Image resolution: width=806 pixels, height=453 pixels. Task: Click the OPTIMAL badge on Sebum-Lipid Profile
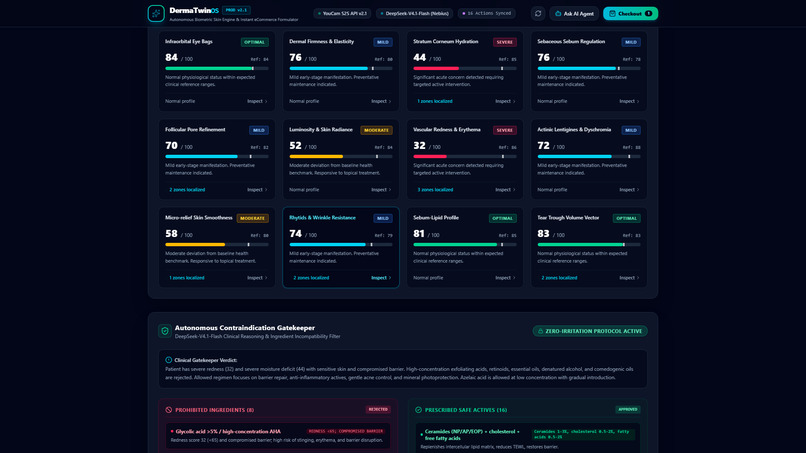(x=503, y=218)
